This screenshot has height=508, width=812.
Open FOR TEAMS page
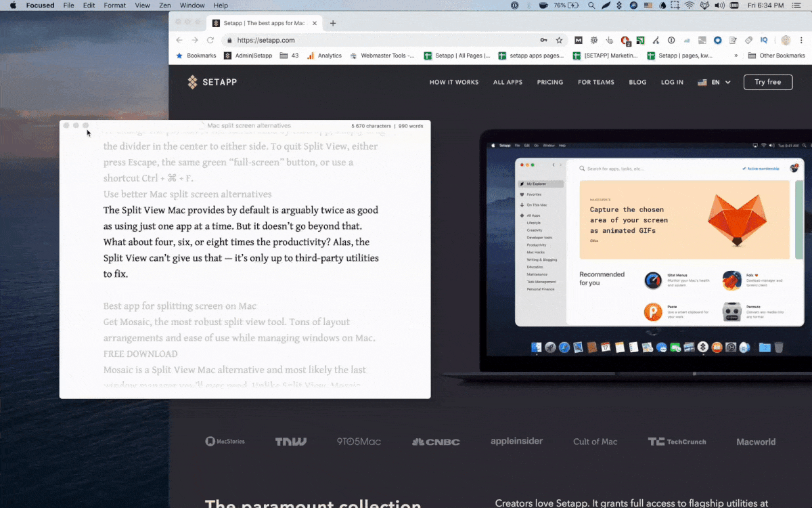(x=596, y=82)
